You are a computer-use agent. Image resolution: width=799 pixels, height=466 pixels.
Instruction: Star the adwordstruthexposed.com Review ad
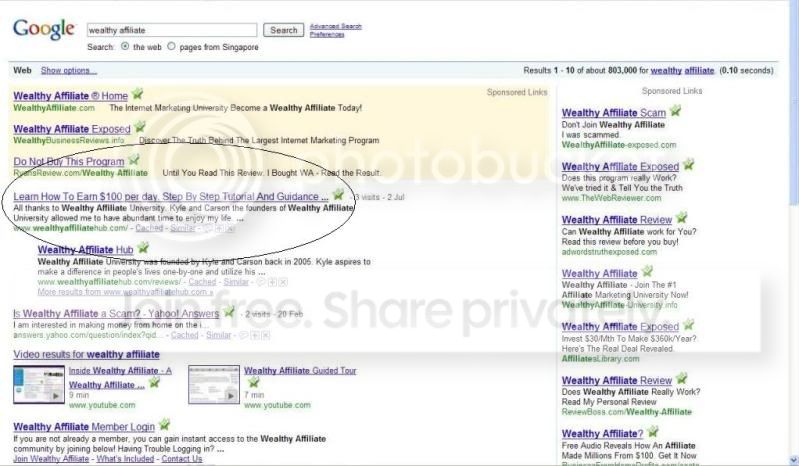[x=681, y=218]
